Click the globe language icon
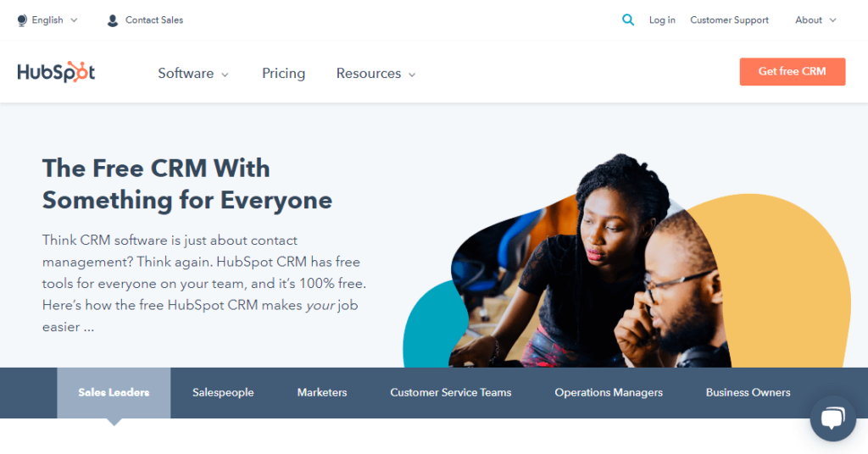 tap(22, 20)
